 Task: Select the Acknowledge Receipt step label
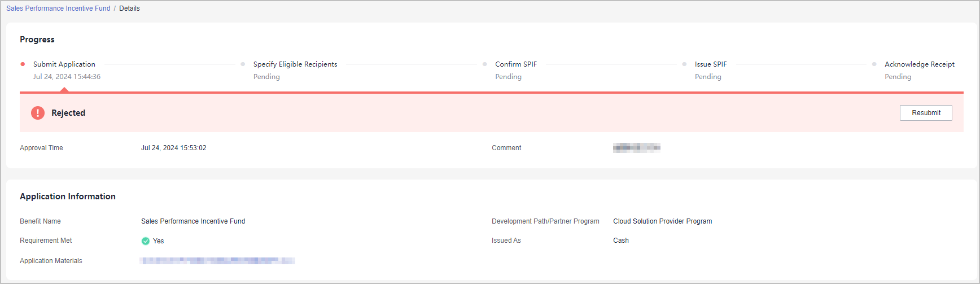pyautogui.click(x=920, y=64)
